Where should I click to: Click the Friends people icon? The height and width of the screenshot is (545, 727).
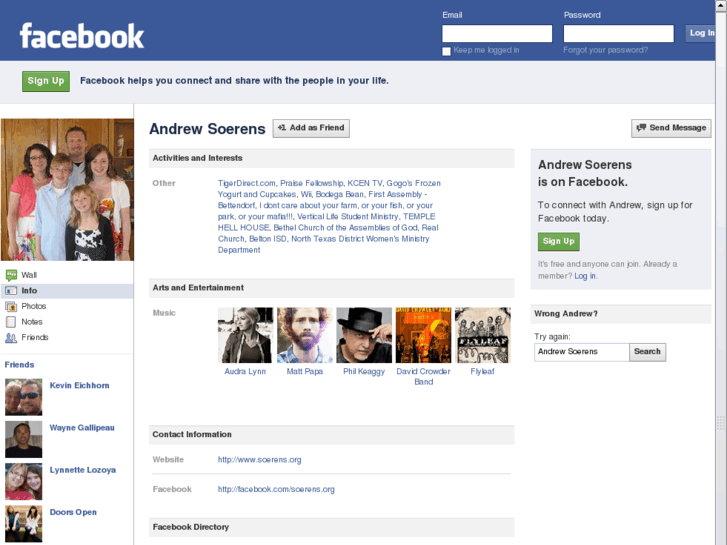(11, 338)
